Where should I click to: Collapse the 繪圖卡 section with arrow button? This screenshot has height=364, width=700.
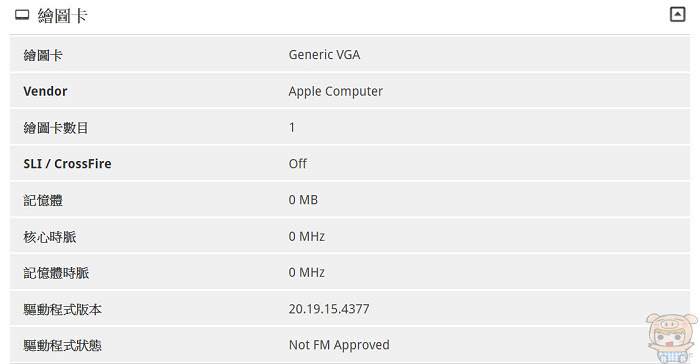(x=677, y=14)
